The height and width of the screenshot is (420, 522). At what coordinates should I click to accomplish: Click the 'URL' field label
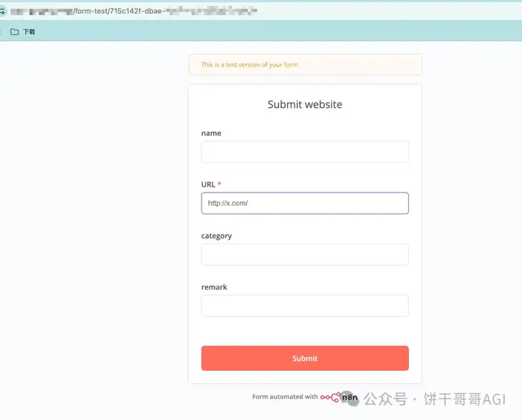click(208, 184)
